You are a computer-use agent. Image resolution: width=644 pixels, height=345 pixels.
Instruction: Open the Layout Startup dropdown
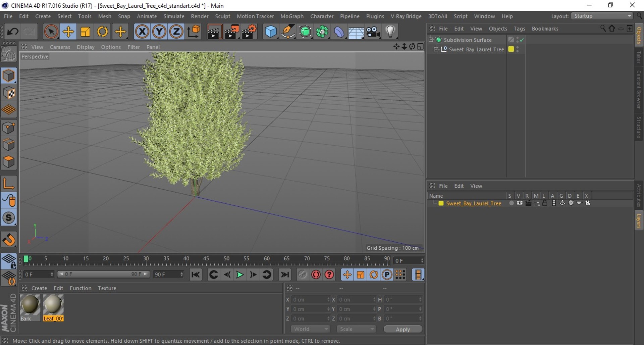[602, 16]
